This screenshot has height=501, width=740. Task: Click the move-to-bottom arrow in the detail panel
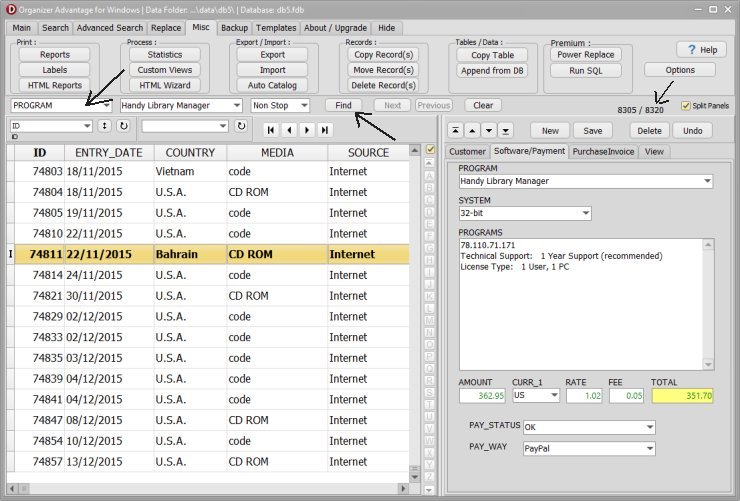tap(505, 130)
